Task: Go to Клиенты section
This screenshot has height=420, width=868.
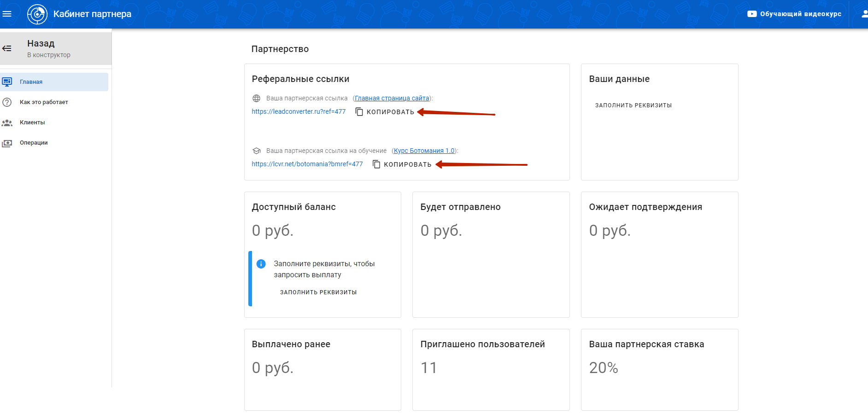Action: (x=32, y=122)
